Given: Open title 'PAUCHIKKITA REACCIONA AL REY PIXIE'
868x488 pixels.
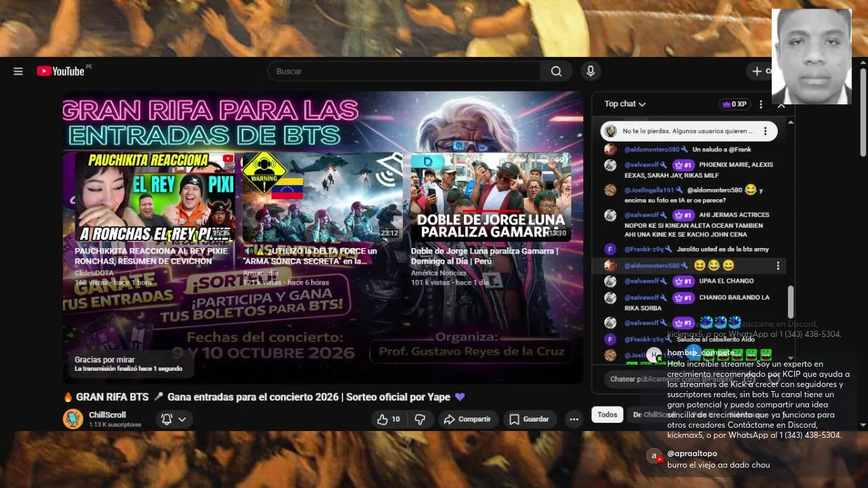Looking at the screenshot, I should 151,256.
